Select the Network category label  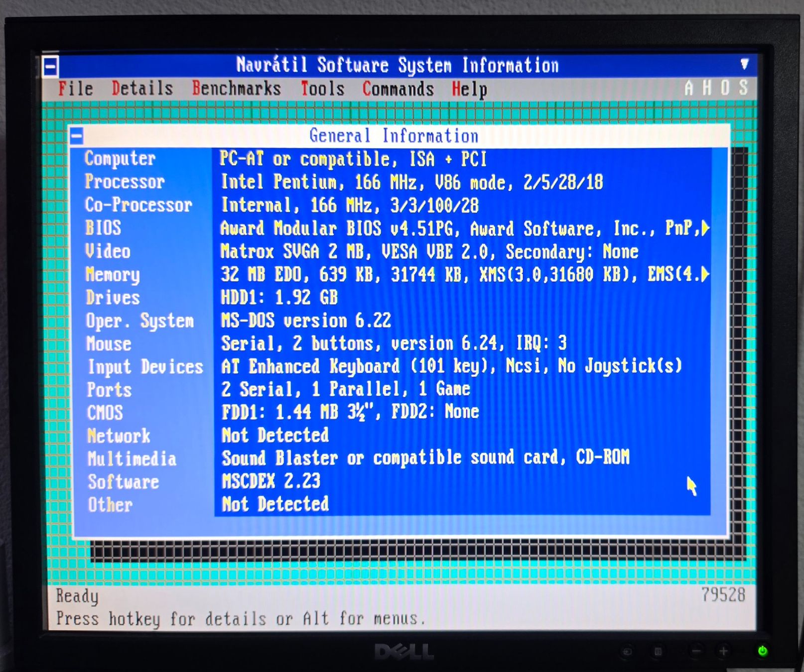tap(119, 436)
